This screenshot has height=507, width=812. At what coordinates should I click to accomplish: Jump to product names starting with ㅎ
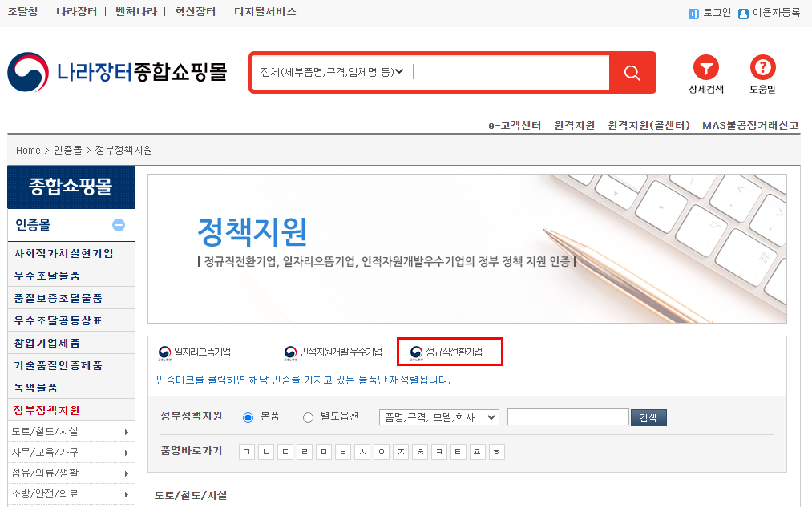click(497, 452)
